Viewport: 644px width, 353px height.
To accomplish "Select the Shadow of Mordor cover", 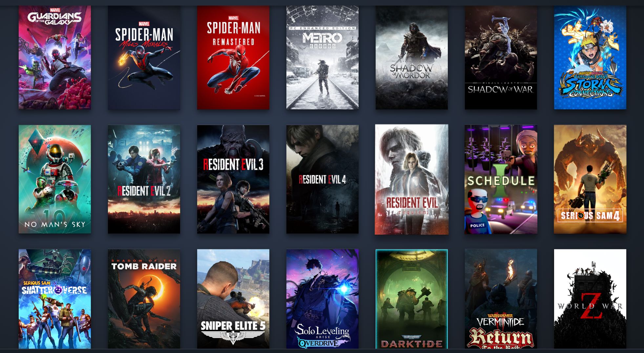I will pos(412,57).
